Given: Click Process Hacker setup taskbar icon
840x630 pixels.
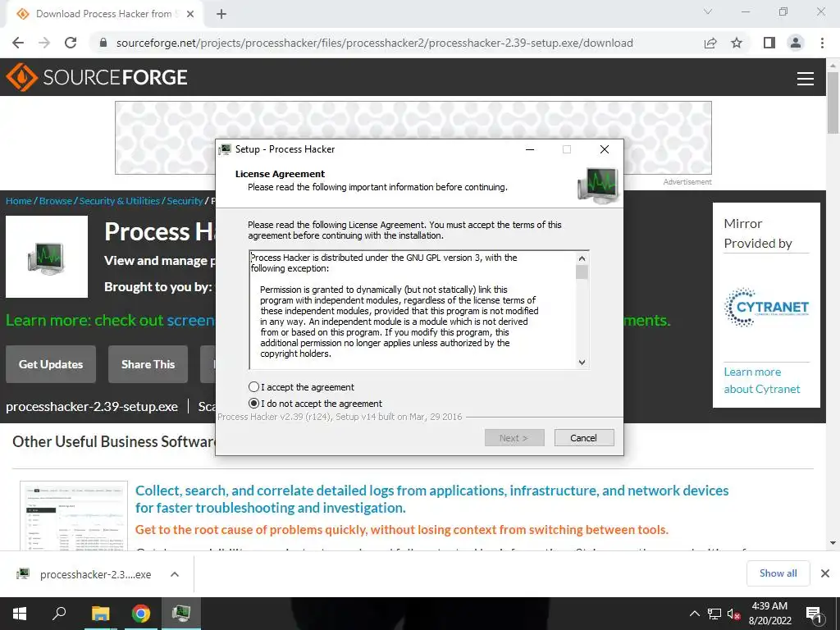Looking at the screenshot, I should coord(181,614).
